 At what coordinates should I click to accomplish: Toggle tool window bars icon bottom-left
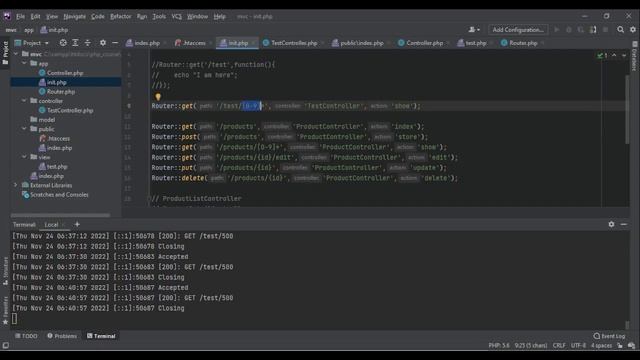coord(5,345)
